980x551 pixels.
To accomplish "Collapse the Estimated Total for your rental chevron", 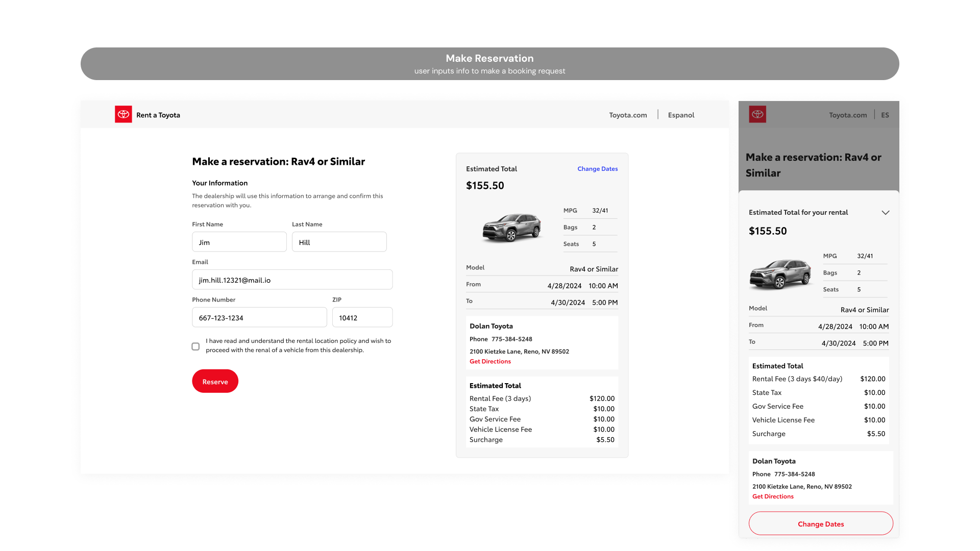I will 886,213.
